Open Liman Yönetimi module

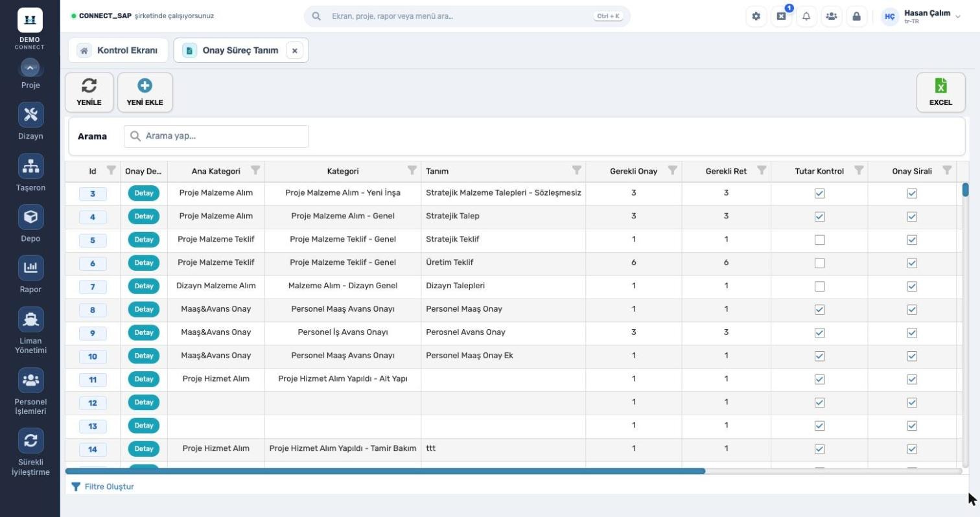pyautogui.click(x=30, y=330)
